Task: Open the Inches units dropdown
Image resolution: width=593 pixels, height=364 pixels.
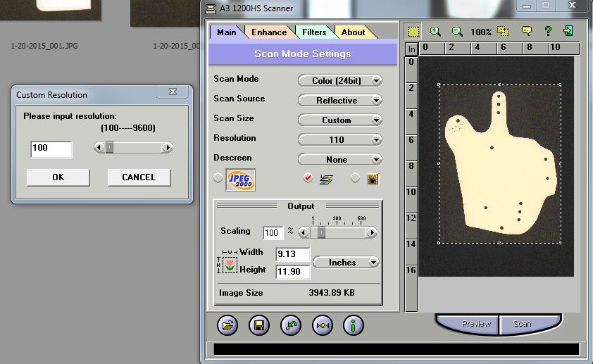Action: tap(345, 263)
